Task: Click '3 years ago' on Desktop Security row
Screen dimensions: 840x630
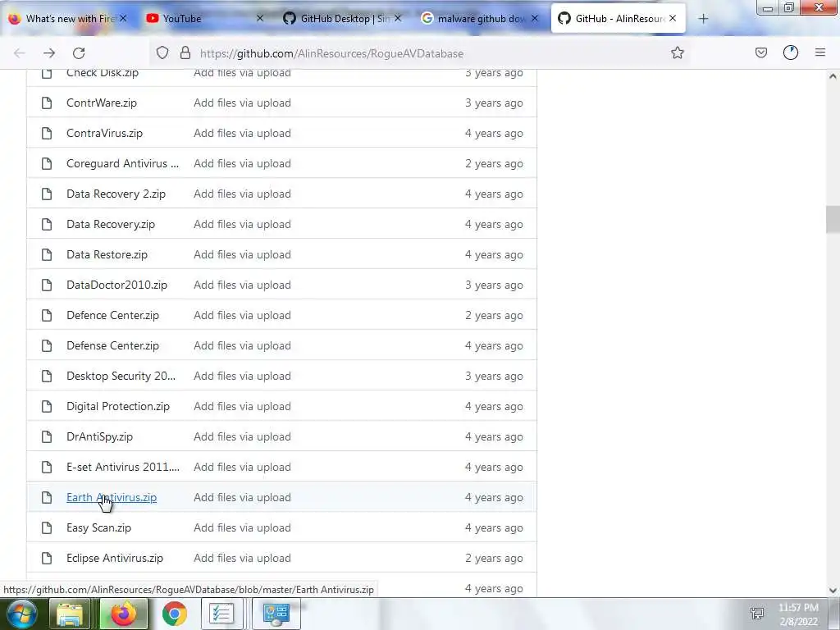Action: 494,376
